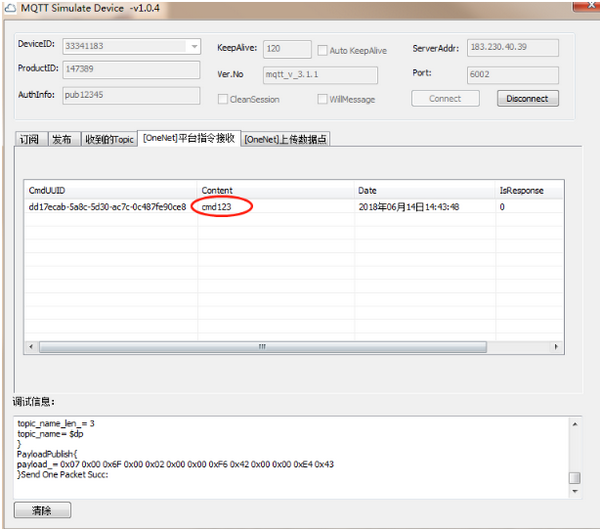
Task: Focus the AuthInfo text field
Action: [x=131, y=94]
